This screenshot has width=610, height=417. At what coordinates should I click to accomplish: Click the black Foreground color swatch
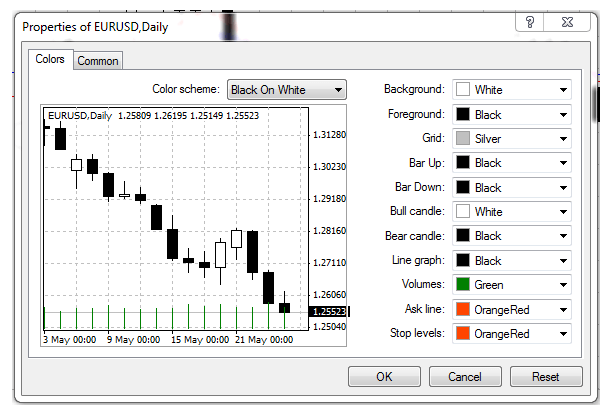click(x=463, y=114)
